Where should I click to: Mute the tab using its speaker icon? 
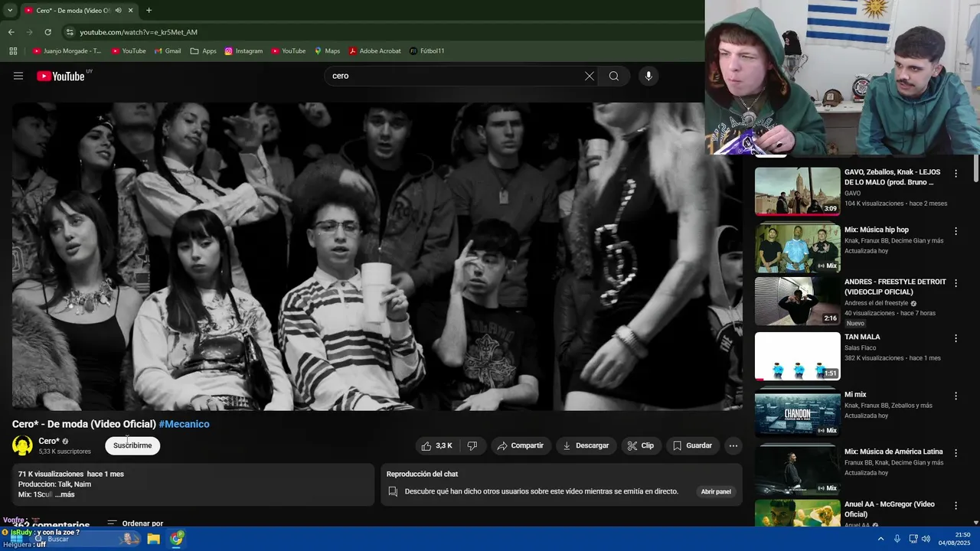click(118, 11)
